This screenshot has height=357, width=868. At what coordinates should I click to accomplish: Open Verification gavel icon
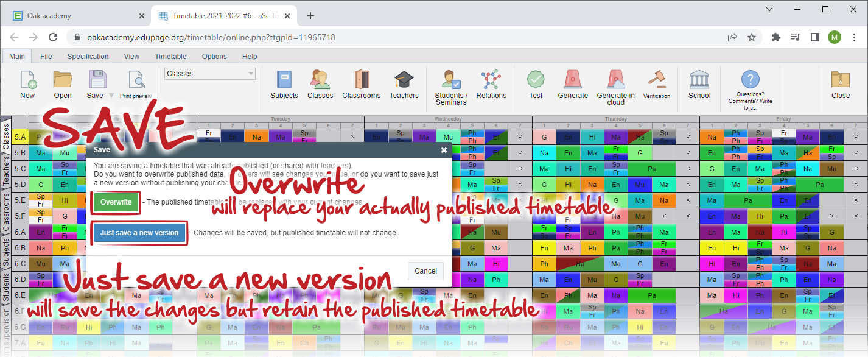point(656,80)
